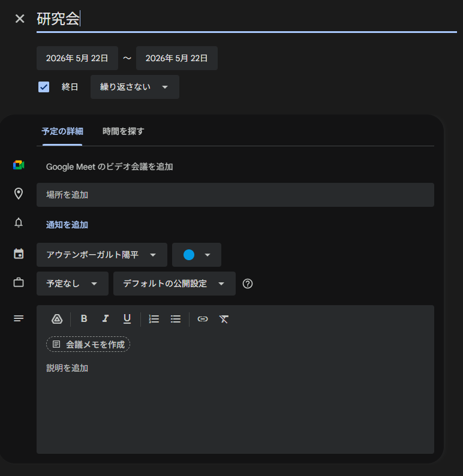Apply underline formatting

(127, 319)
